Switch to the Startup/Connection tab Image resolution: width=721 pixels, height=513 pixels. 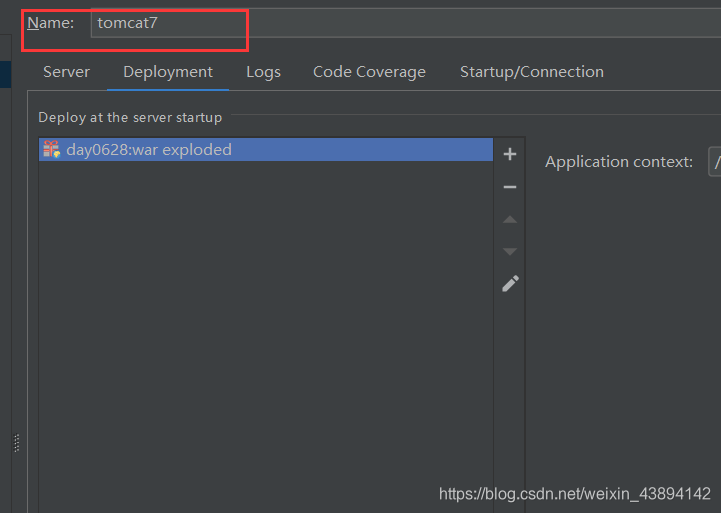tap(532, 72)
